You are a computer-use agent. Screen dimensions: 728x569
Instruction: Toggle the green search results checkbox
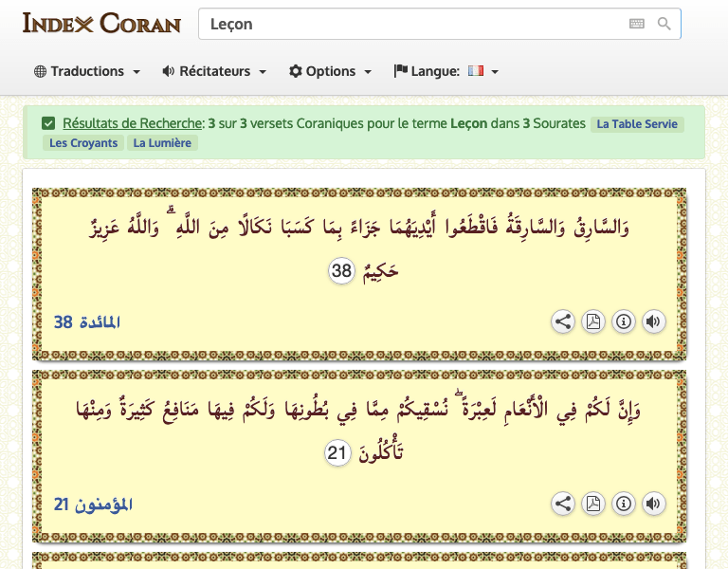click(x=48, y=123)
